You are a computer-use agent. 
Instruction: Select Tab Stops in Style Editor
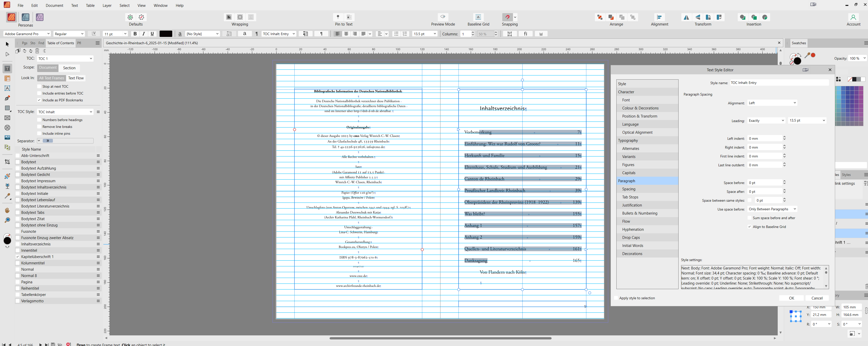tap(647, 197)
